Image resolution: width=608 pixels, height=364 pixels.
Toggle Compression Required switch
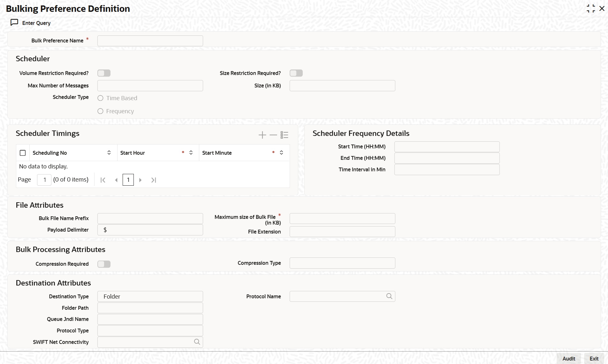click(x=104, y=264)
